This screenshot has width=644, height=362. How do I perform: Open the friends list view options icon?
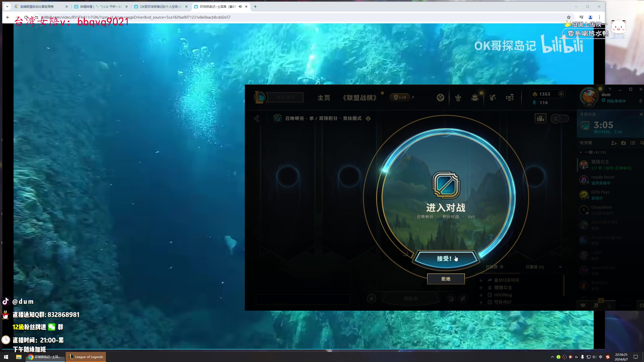coord(633,143)
